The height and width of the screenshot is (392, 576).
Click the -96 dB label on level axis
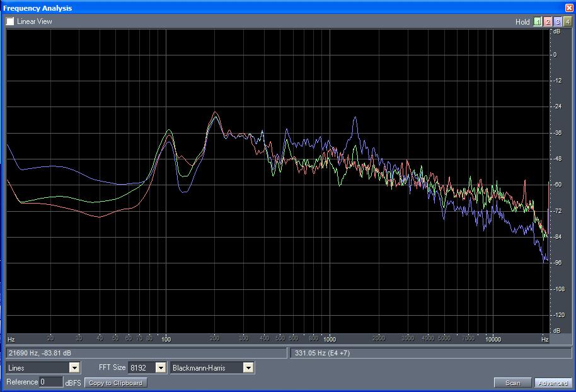(x=557, y=263)
